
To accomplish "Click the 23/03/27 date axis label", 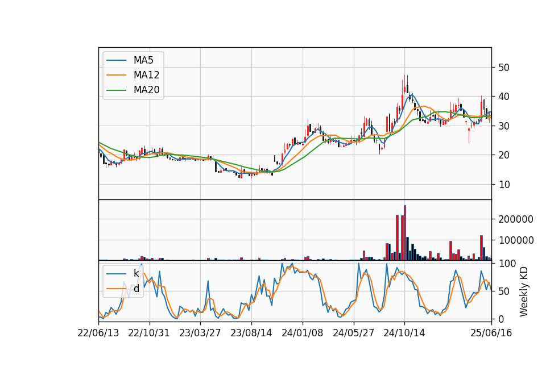I will (x=200, y=333).
